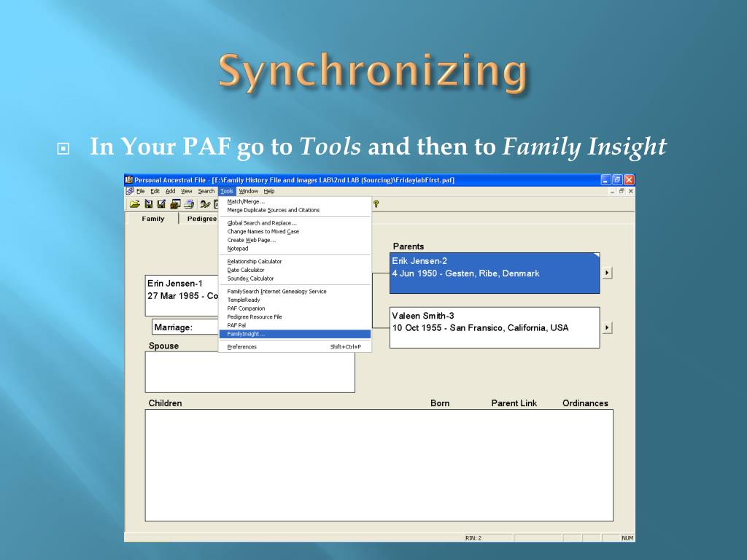Click the Ordinances column header
Image resolution: width=747 pixels, height=560 pixels.
(585, 403)
